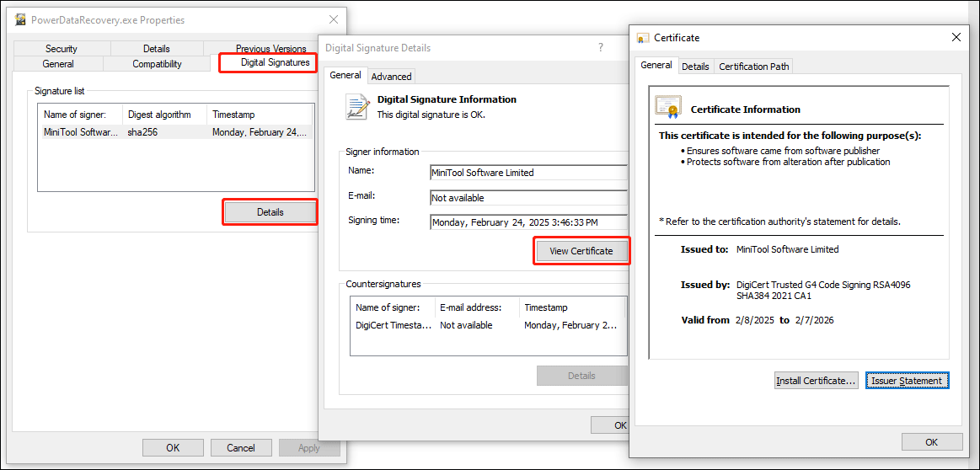
Task: Open the Advanced tab in Digital Signature Details
Action: click(391, 77)
